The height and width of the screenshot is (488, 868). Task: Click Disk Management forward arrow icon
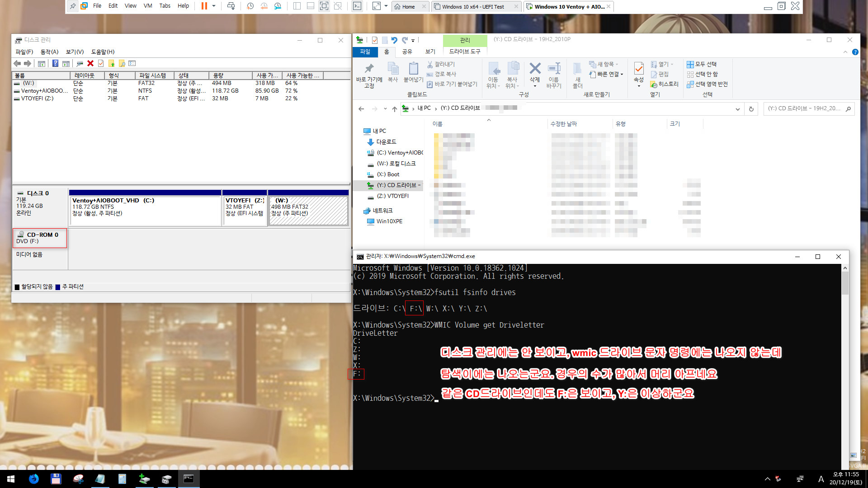(x=28, y=64)
